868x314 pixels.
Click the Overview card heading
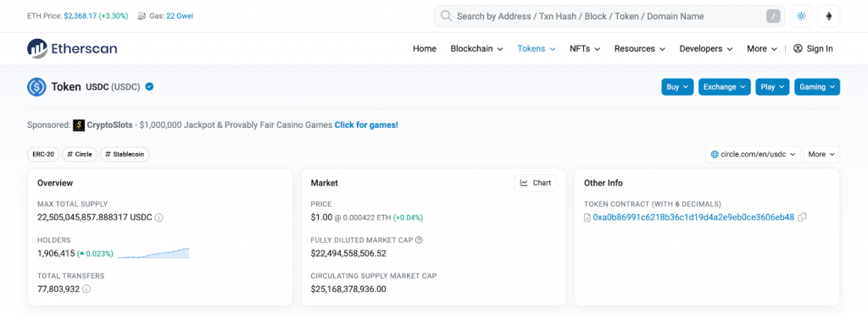coord(55,183)
